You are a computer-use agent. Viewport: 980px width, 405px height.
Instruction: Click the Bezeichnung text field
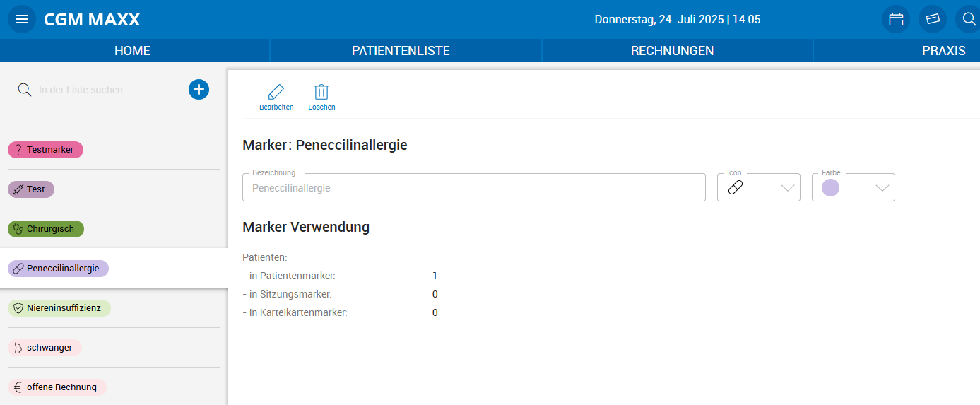pos(473,188)
